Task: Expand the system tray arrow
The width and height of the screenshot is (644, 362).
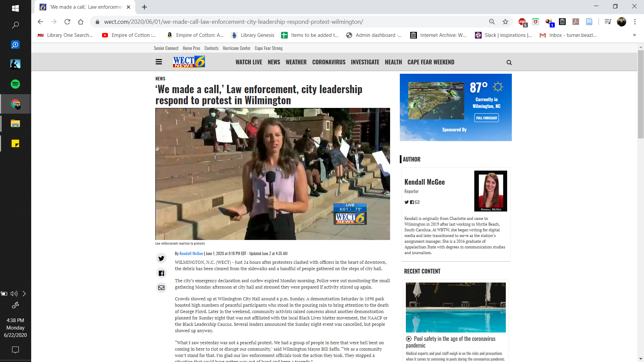Action: 24,294
